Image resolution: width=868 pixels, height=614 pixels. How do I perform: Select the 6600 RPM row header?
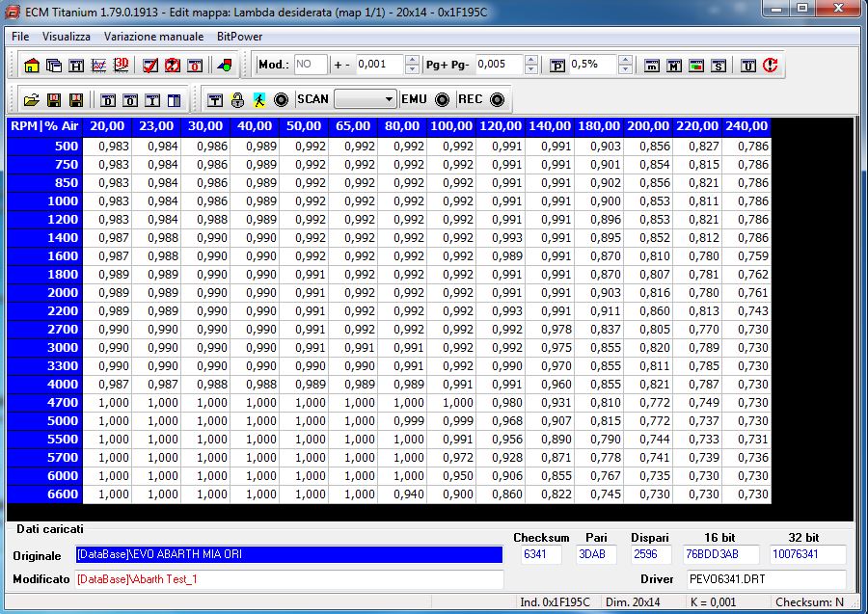point(44,494)
